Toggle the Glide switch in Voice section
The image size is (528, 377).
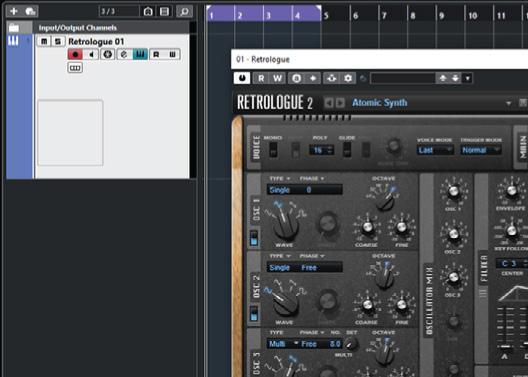(347, 149)
